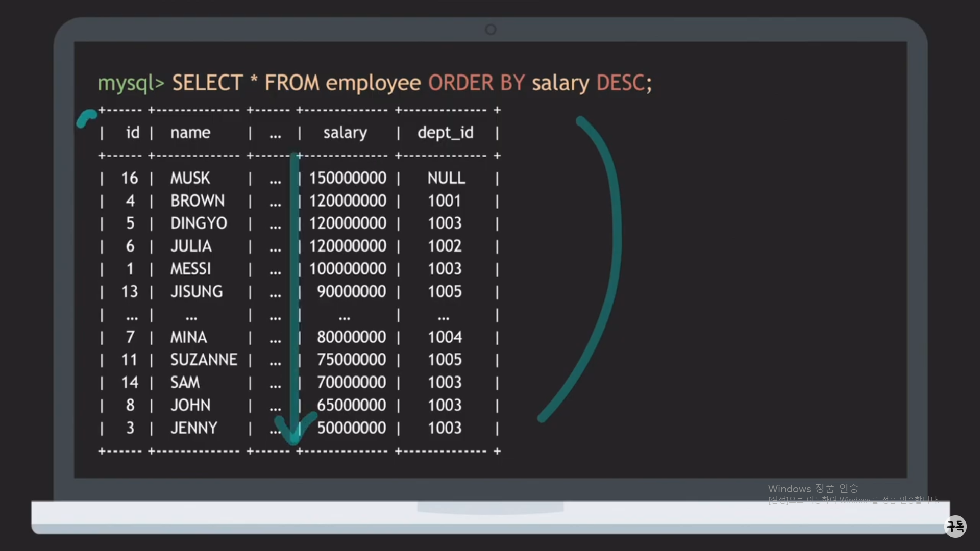This screenshot has height=551, width=980.
Task: Click the teal downward arrow head
Action: tap(295, 432)
